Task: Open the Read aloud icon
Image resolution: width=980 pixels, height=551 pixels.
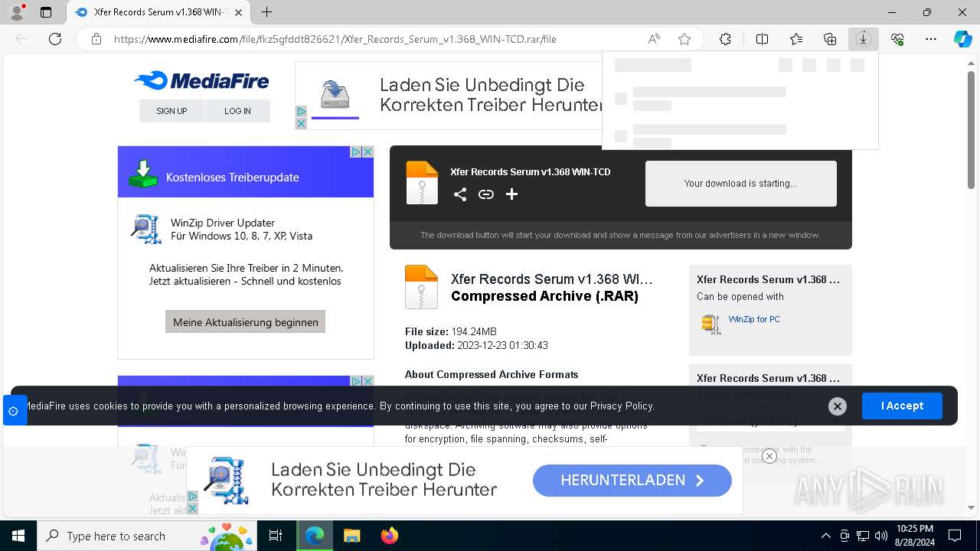Action: coord(654,39)
